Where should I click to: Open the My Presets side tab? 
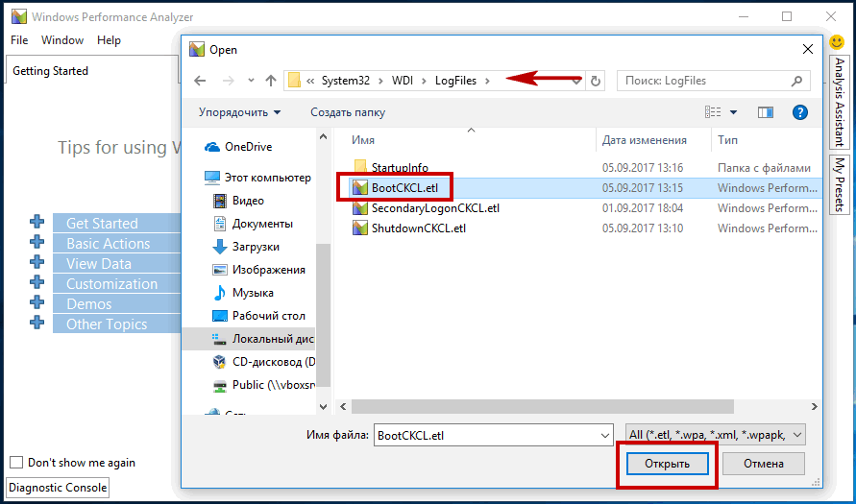(x=841, y=183)
